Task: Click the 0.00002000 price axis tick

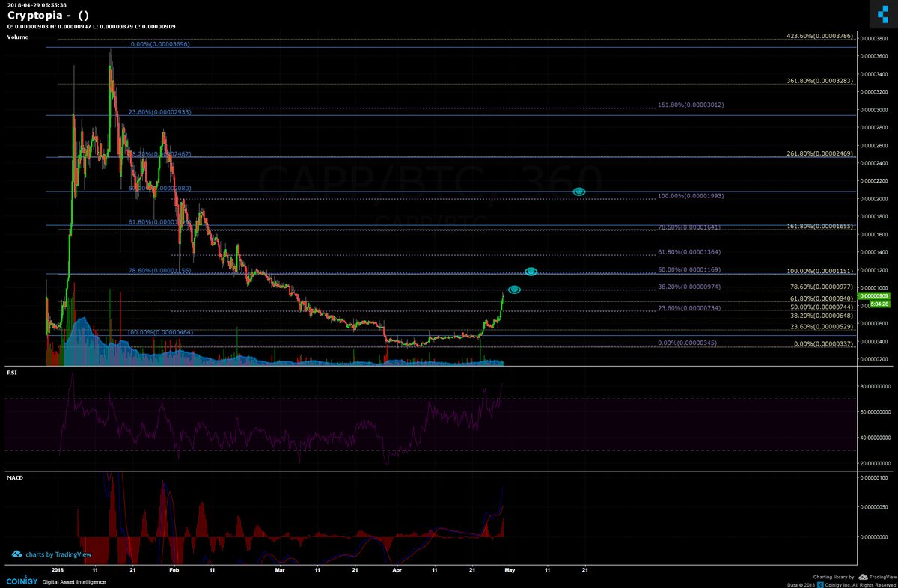Action: (x=874, y=199)
